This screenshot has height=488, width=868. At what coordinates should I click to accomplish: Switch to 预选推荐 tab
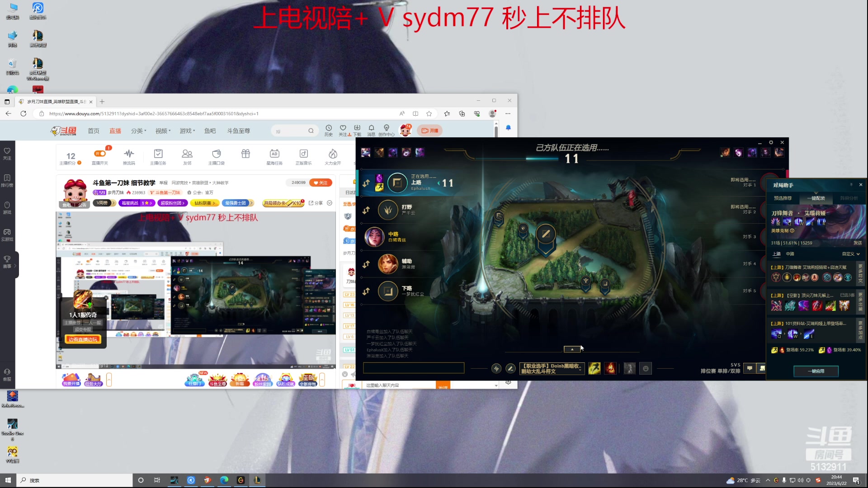pos(783,198)
